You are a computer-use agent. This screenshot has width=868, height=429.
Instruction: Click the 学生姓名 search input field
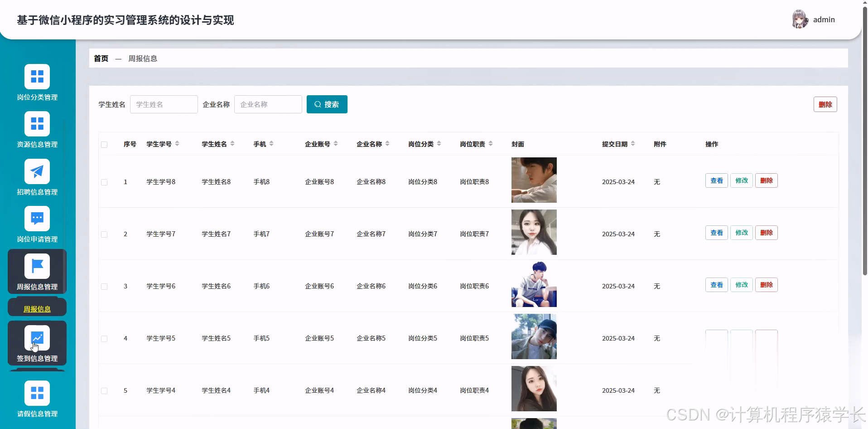coord(164,104)
